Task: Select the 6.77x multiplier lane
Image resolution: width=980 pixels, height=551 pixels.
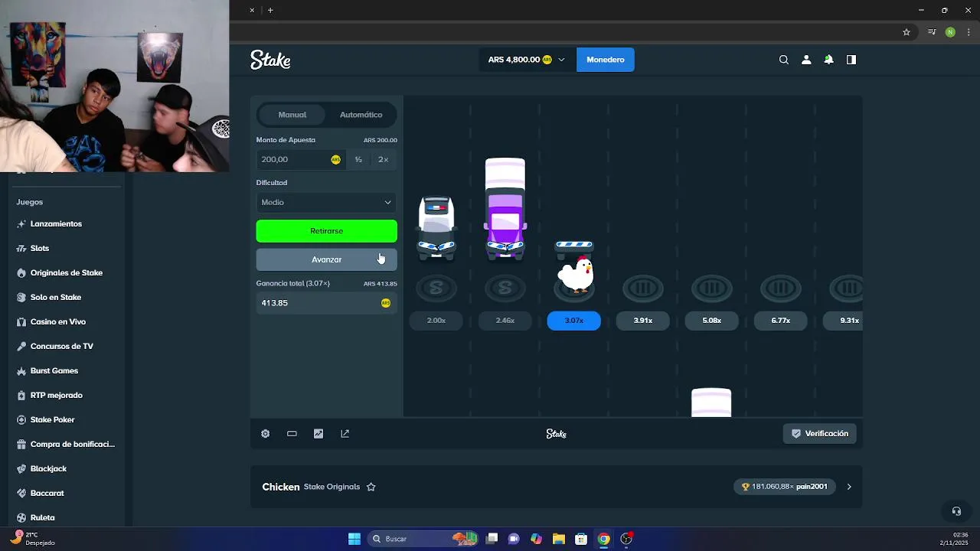Action: [781, 321]
